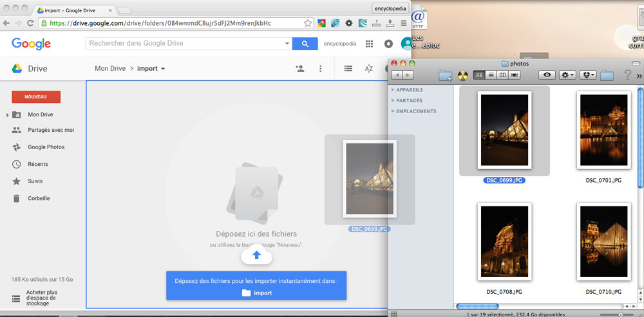Switch Finder to column view
The width and height of the screenshot is (644, 317).
coord(502,75)
